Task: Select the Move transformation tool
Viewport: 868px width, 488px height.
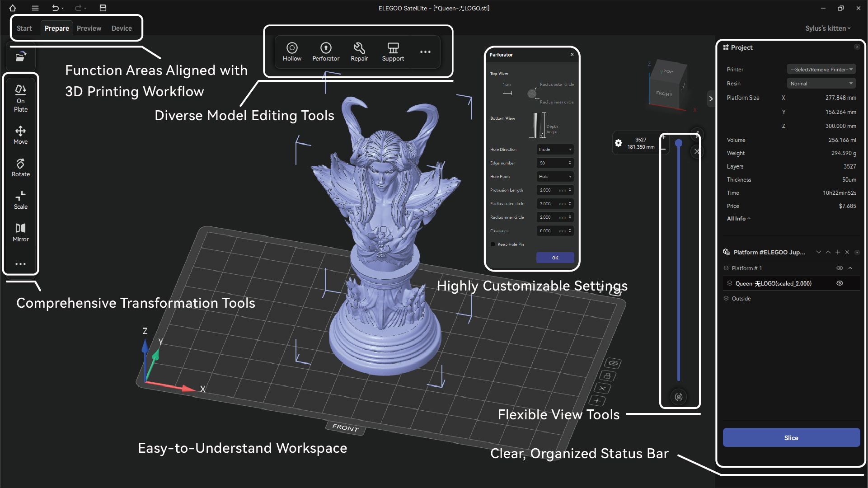Action: click(20, 135)
